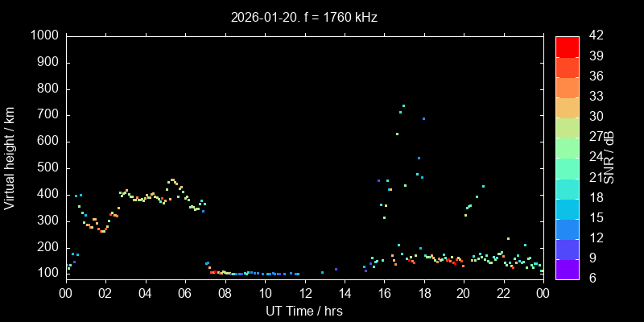Select the 06 hour tick on the time axis
The image size is (644, 322).
[184, 293]
